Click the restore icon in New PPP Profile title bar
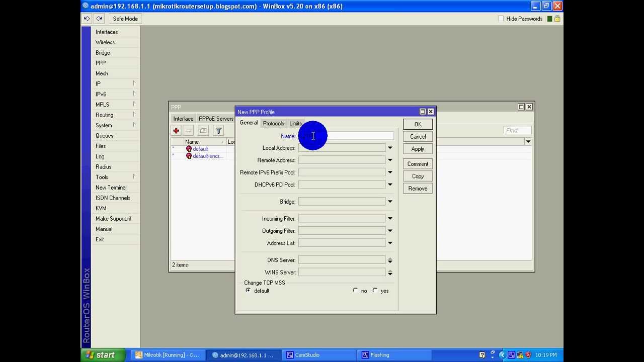The height and width of the screenshot is (362, 644). [423, 112]
